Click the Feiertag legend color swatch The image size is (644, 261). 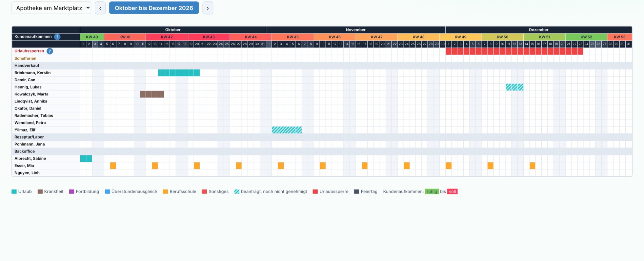tap(357, 192)
